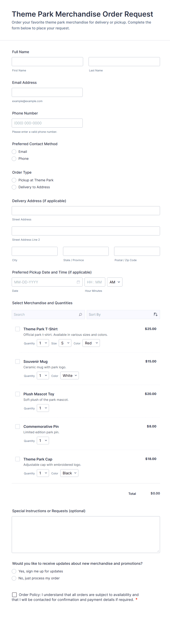This screenshot has height=644, width=170.
Task: Open Souvenir Mug Color White dropdown
Action: pos(70,376)
